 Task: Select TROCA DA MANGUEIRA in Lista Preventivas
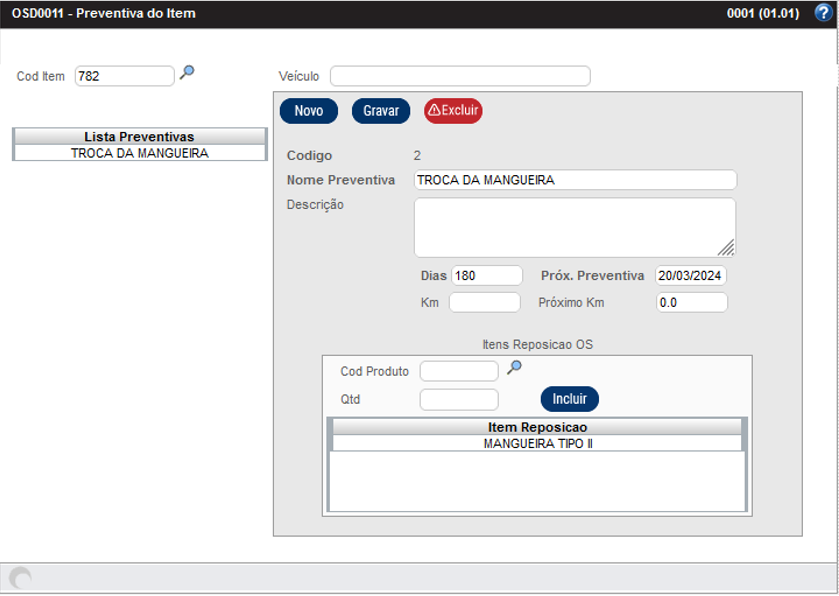140,154
